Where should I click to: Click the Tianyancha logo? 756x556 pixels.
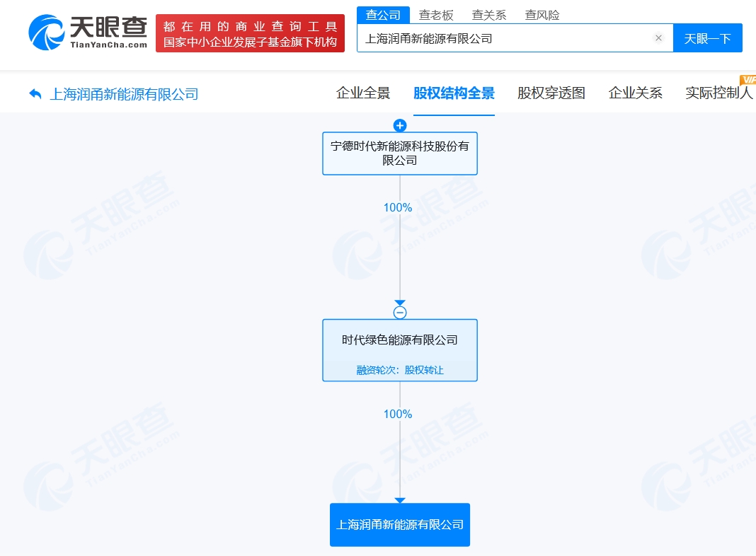click(x=88, y=33)
